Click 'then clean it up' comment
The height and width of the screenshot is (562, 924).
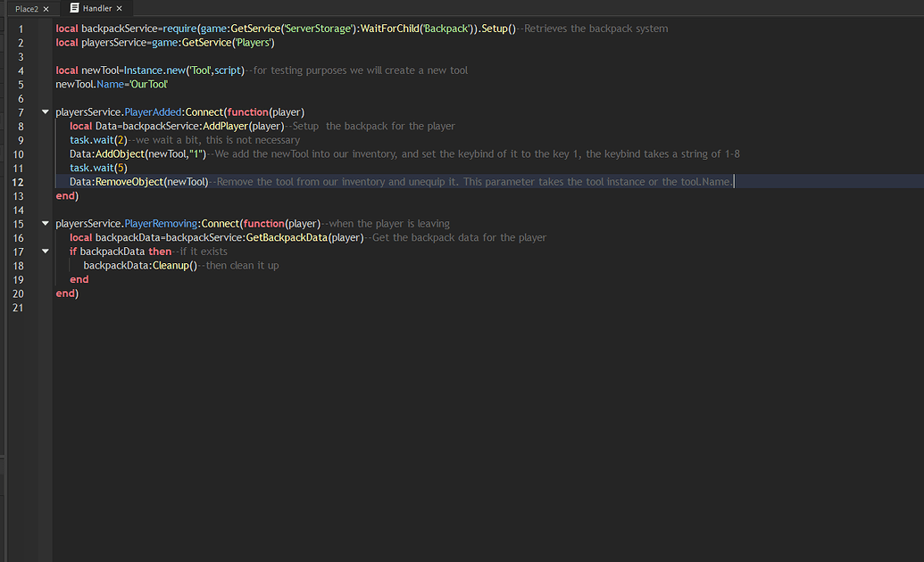pos(242,266)
